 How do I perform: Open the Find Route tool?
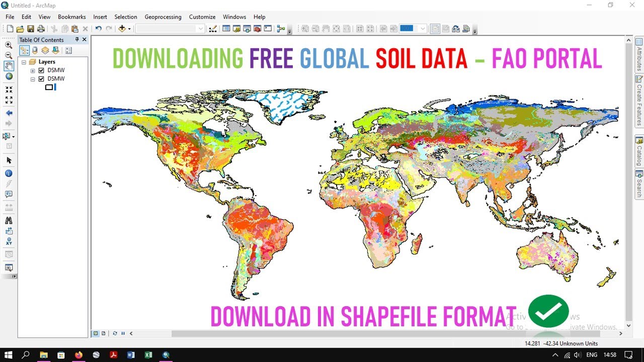pos(9,231)
